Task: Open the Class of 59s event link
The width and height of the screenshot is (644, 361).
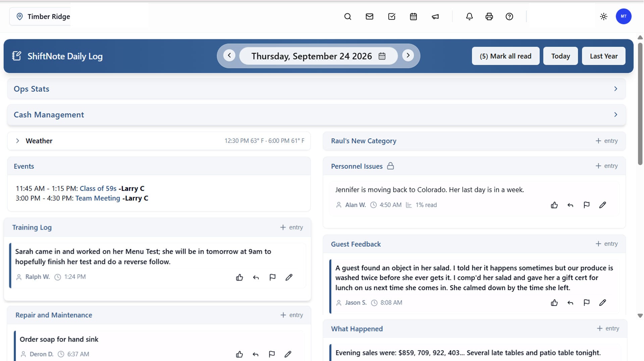Action: (98, 189)
